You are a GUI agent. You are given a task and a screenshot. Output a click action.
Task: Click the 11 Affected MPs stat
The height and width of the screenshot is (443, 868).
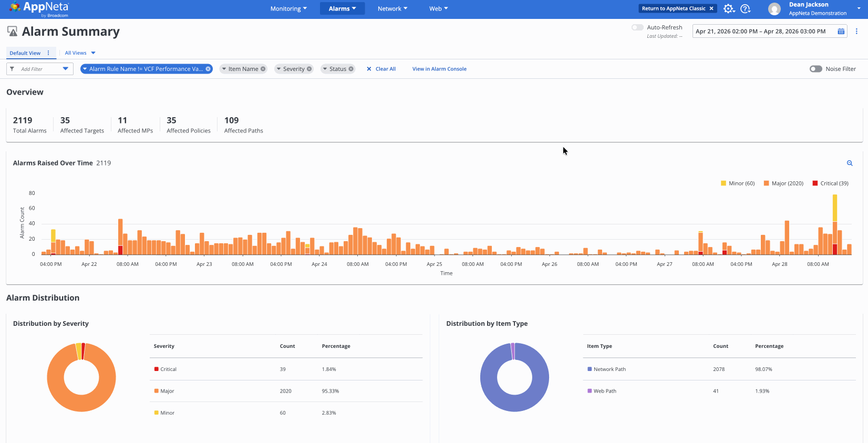[x=135, y=125]
